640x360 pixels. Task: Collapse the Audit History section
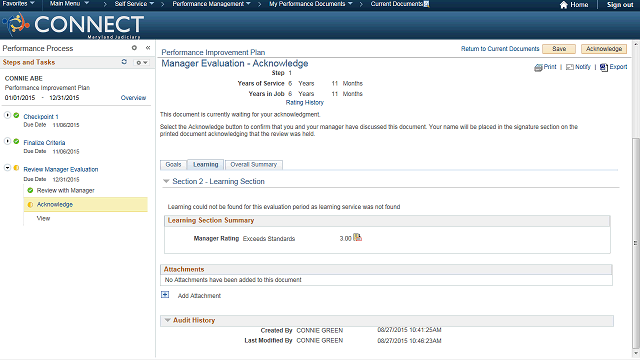(x=167, y=320)
